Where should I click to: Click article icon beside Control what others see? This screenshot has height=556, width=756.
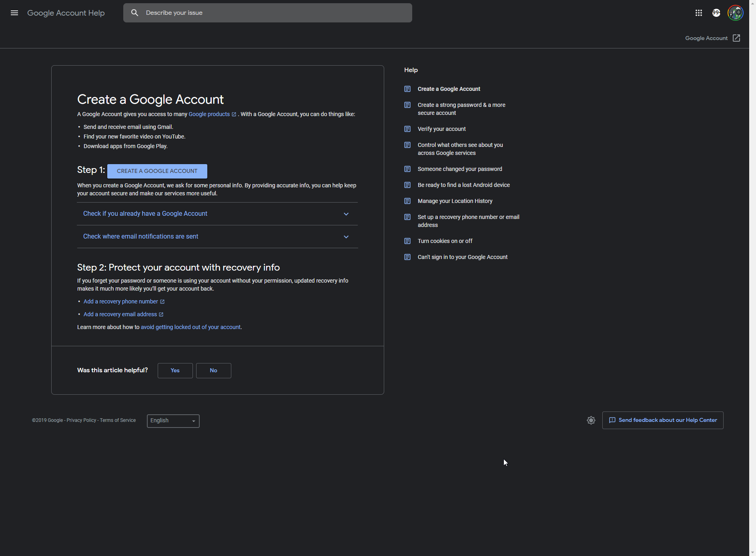pos(407,145)
